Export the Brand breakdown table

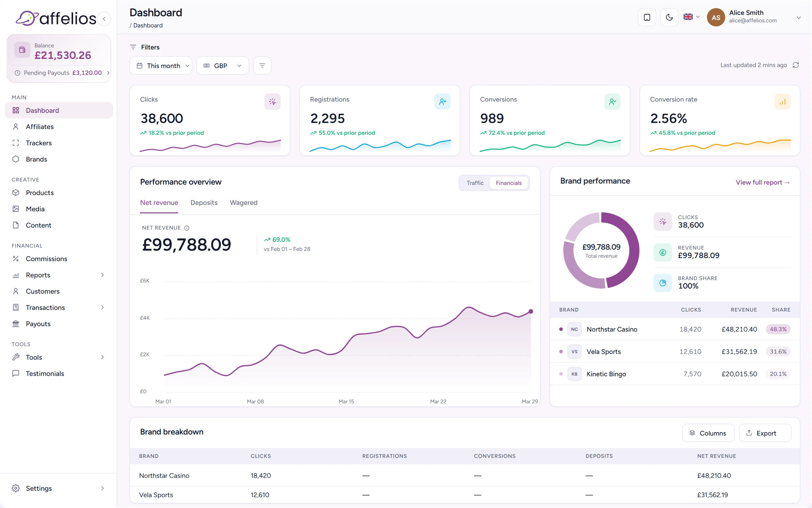(765, 433)
